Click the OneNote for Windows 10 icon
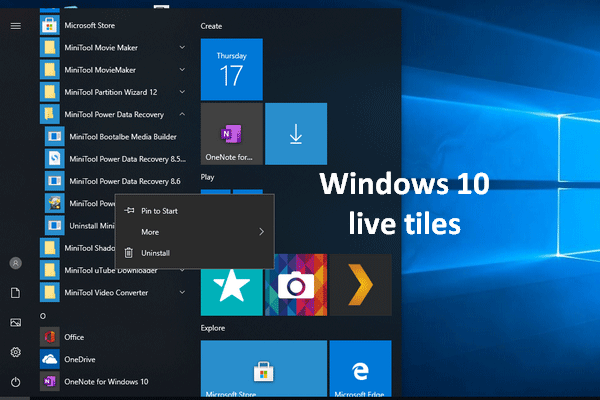Viewport: 600px width, 400px height. 50,382
